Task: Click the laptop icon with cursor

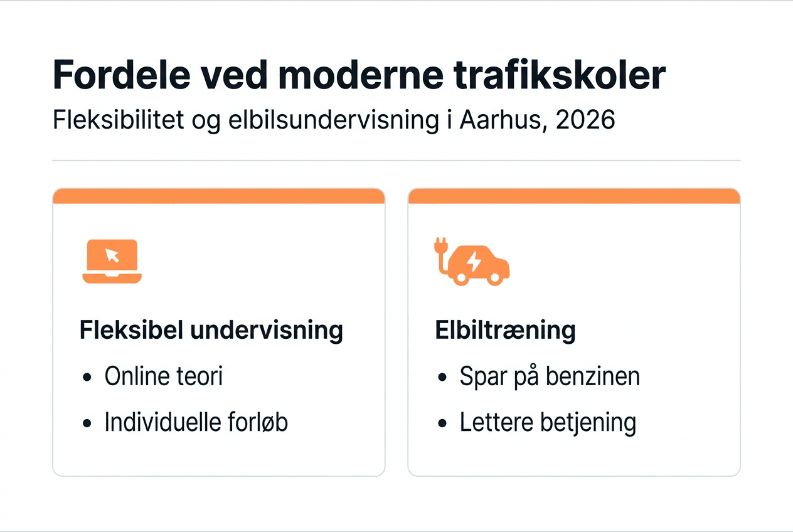Action: click(112, 262)
